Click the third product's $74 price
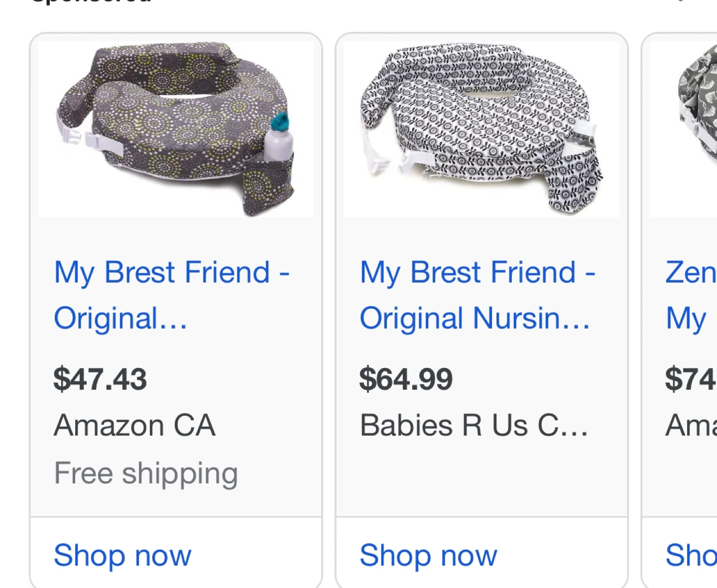 (x=691, y=379)
